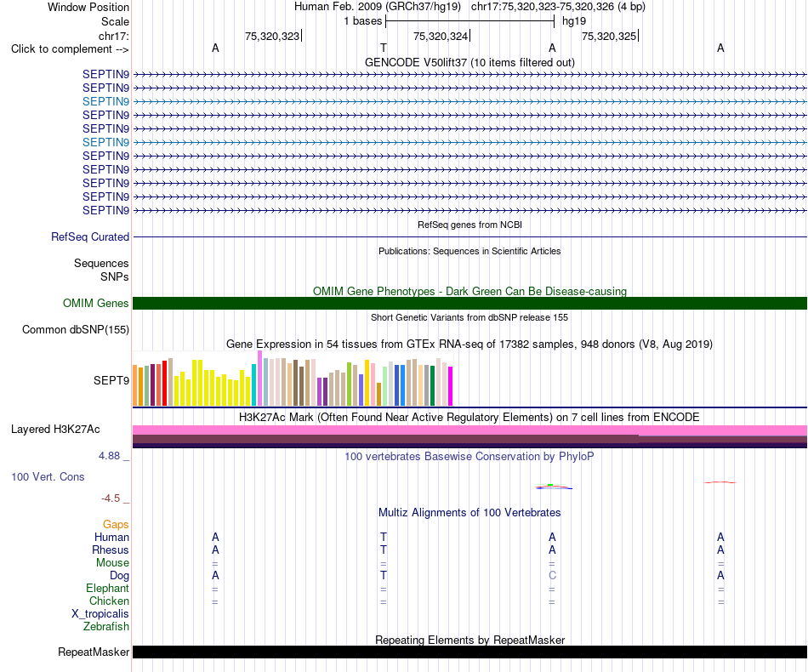Click the -4.5 PhyloP lower limit value
This screenshot has width=808, height=672.
pyautogui.click(x=111, y=498)
